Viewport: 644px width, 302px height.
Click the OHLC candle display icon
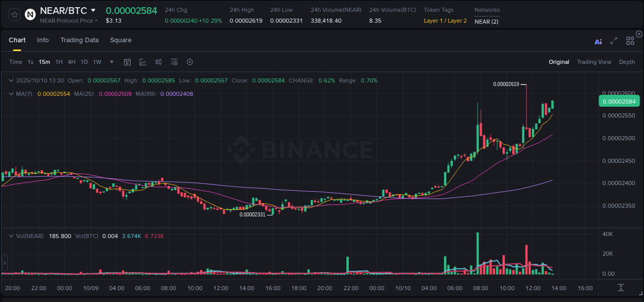point(158,62)
